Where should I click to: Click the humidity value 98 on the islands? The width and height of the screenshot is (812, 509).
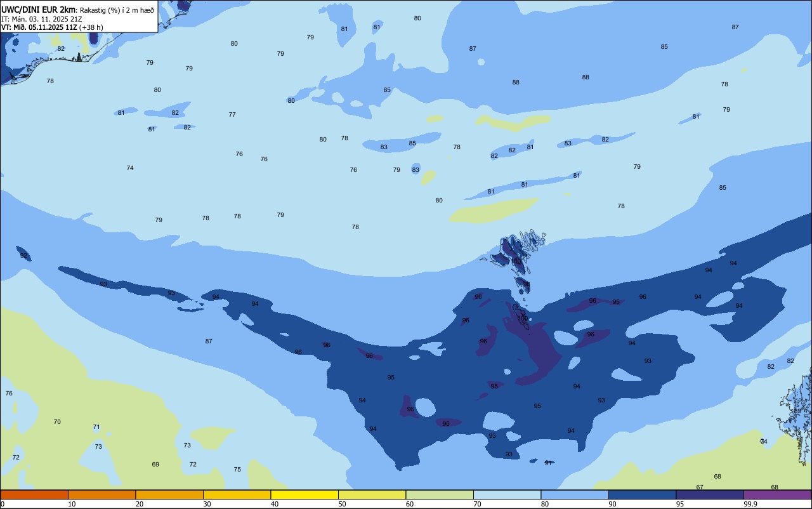click(526, 284)
